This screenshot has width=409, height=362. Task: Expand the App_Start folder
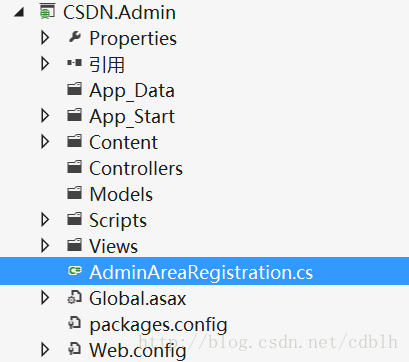tap(45, 116)
